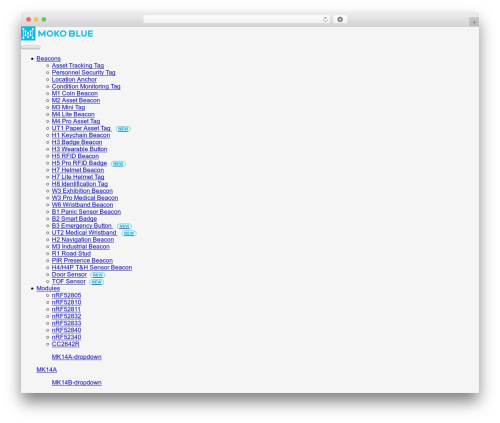Open M3 Mini Tag link
500x423 pixels.
[x=68, y=108]
